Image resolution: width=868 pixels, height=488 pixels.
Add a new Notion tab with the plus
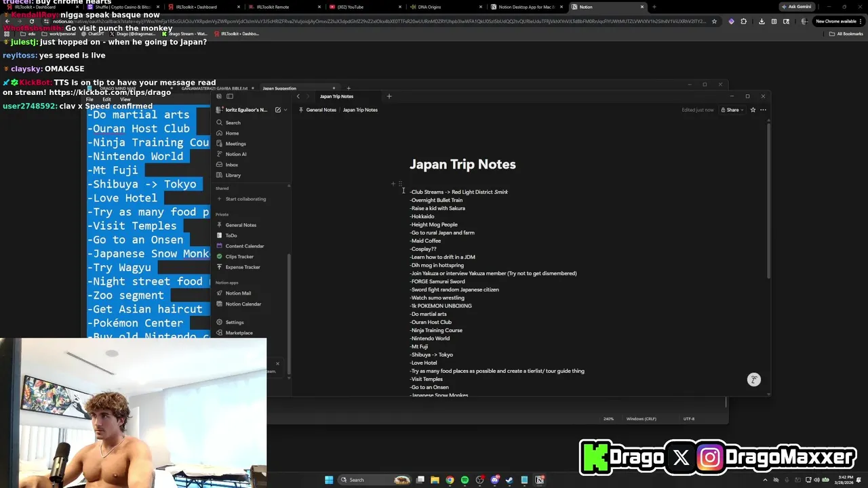[x=389, y=96]
